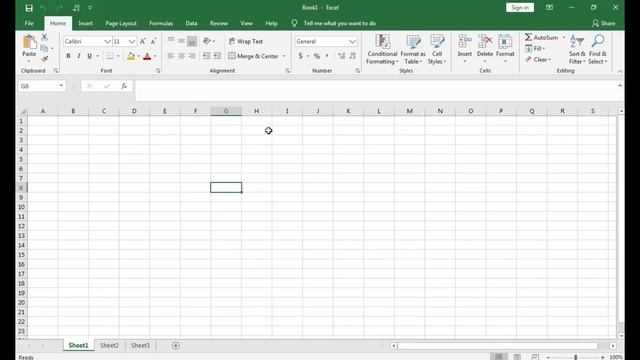The height and width of the screenshot is (360, 640).
Task: Click AutoSum in the Editing group
Action: 542,37
